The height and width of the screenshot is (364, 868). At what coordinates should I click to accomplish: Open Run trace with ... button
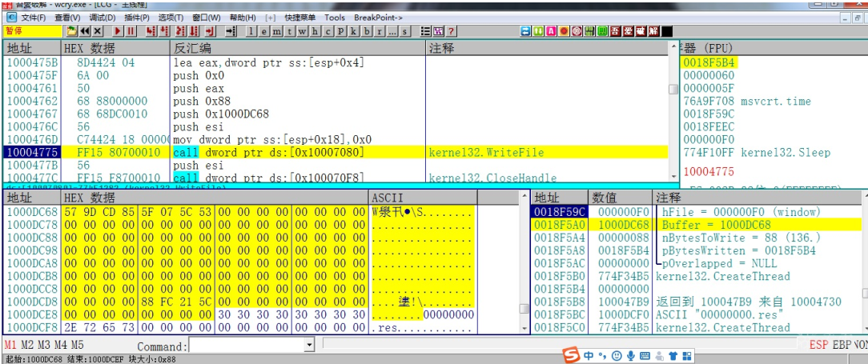392,31
